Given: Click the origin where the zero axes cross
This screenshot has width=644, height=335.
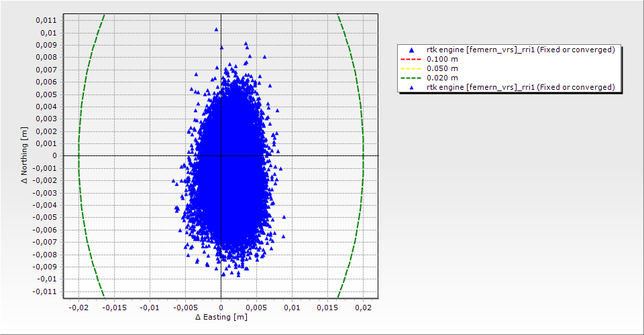Looking at the screenshot, I should [x=221, y=155].
